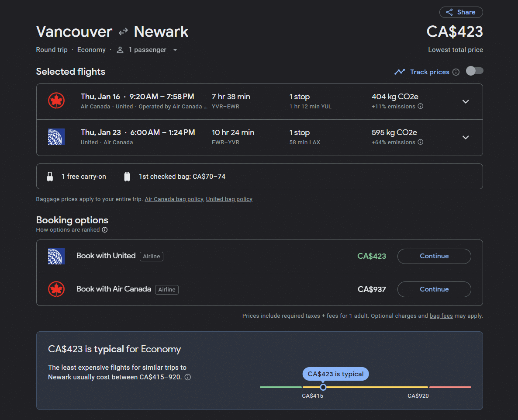The image size is (518, 420).
Task: Click the checked bag suitcase icon
Action: 127,177
